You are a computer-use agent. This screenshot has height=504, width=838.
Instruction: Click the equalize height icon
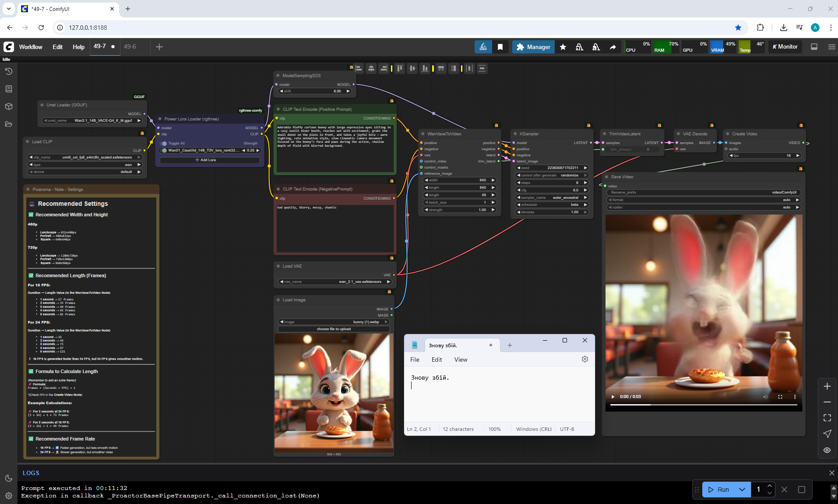[454, 68]
